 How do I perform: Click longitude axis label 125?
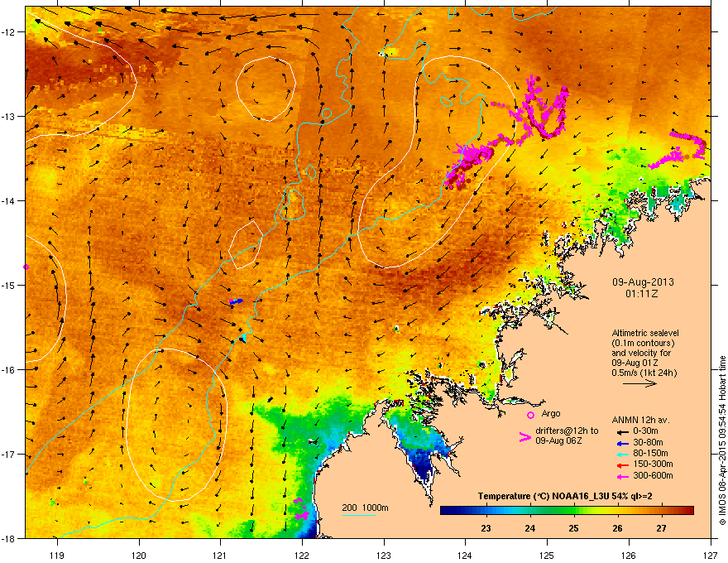click(x=547, y=556)
